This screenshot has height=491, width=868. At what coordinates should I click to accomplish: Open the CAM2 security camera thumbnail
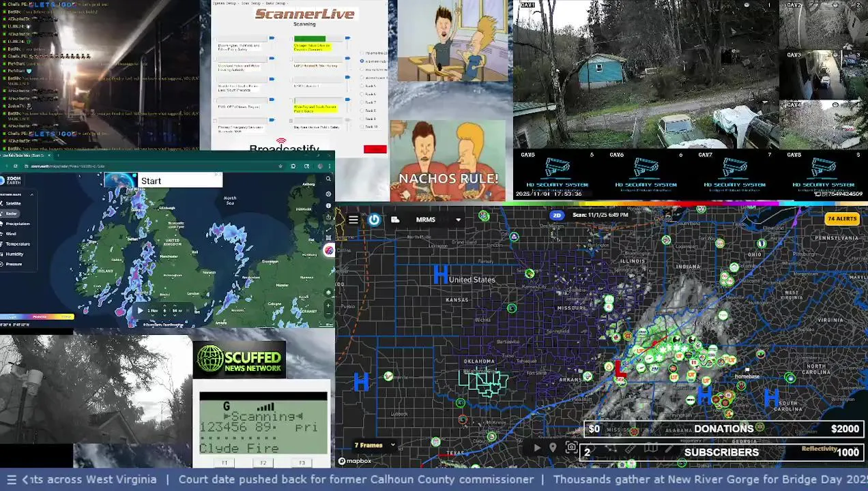click(x=823, y=25)
